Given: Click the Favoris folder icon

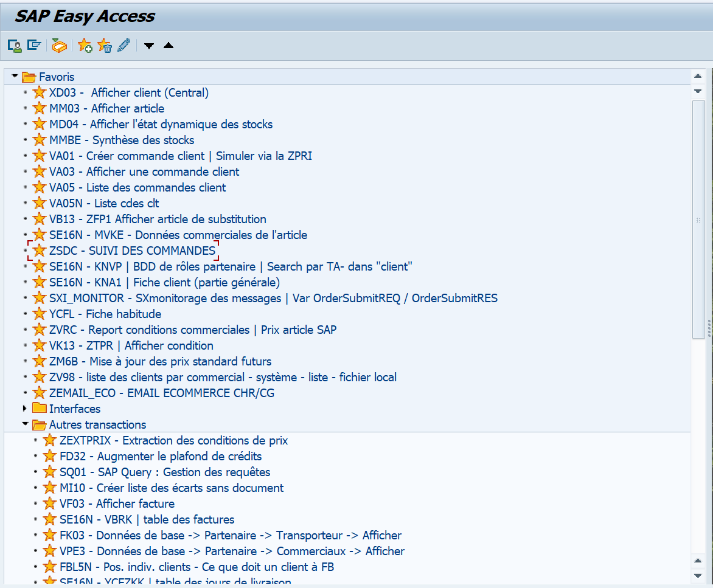Looking at the screenshot, I should (29, 77).
